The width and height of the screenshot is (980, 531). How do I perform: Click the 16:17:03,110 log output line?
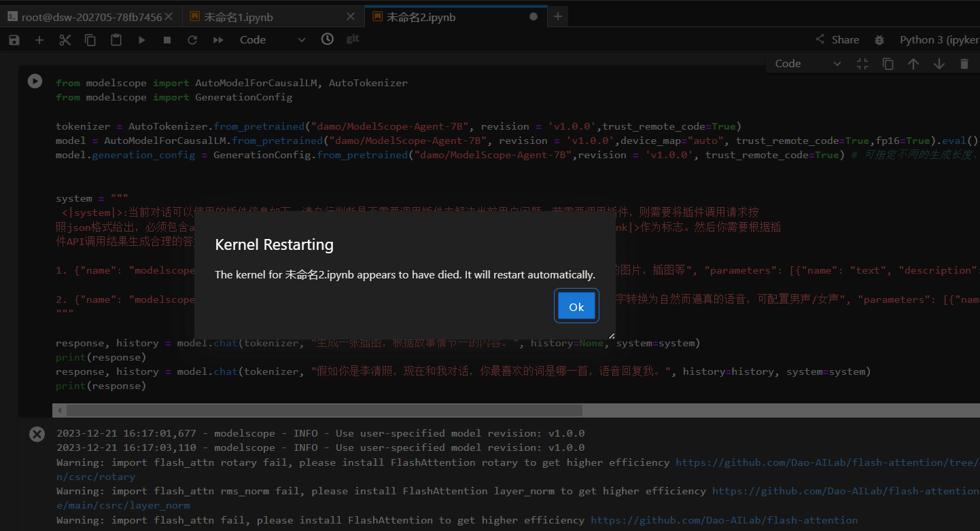tap(320, 447)
